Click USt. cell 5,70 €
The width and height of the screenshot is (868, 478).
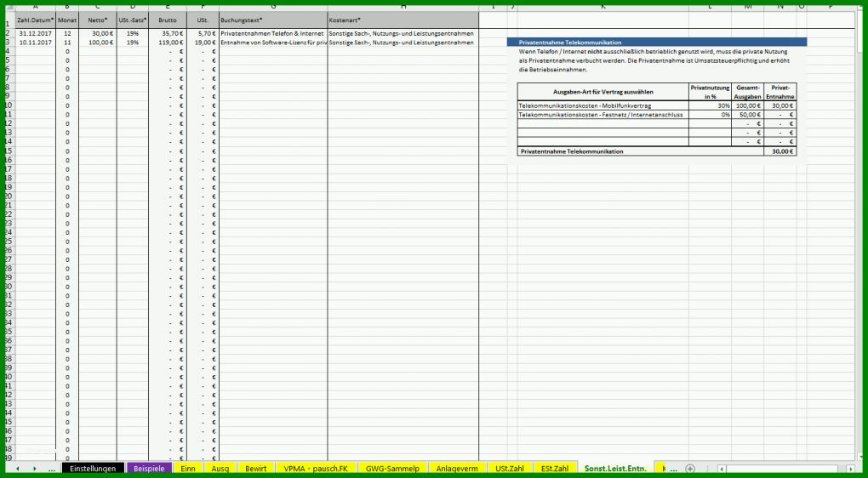203,34
